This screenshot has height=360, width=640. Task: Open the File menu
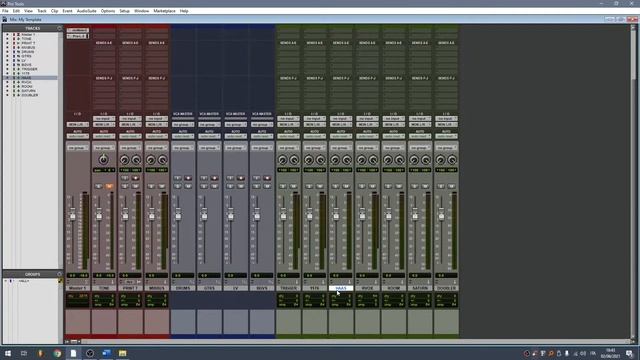[5, 11]
